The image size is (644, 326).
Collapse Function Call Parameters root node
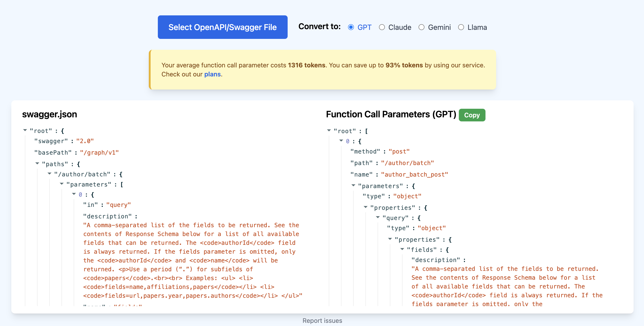point(329,130)
